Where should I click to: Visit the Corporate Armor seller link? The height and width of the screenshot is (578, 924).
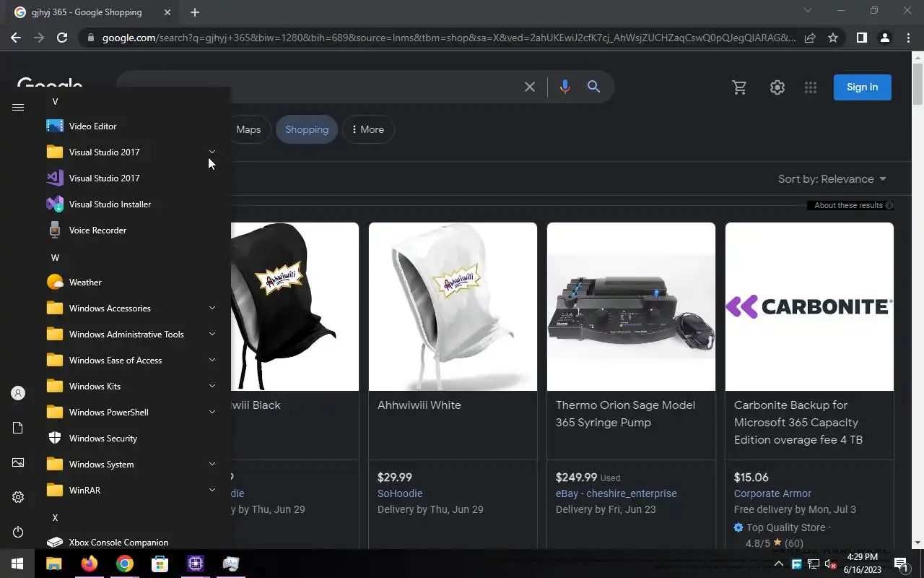point(772,493)
